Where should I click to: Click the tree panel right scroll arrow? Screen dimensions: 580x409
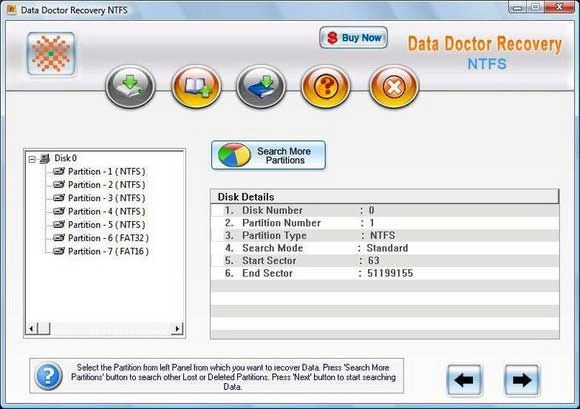(x=177, y=328)
